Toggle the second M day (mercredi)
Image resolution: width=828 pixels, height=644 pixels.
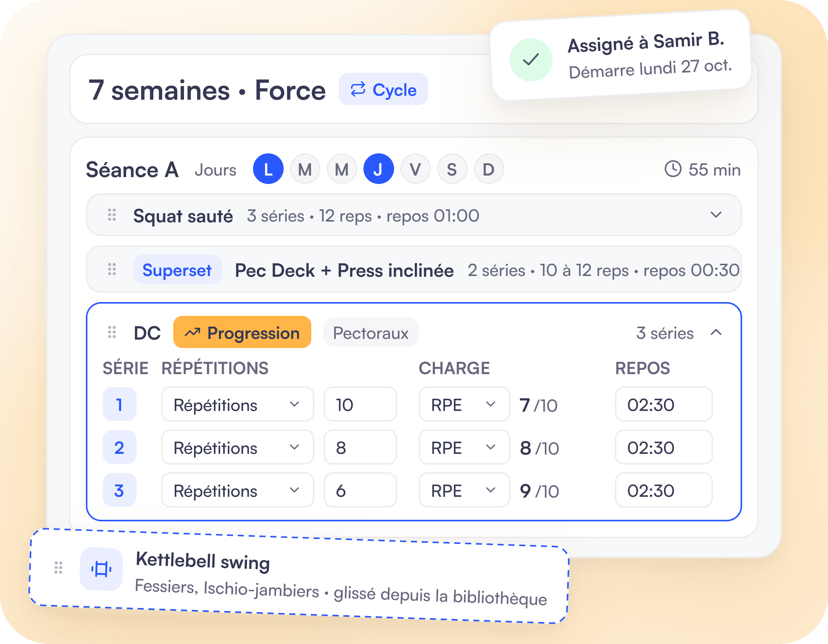click(x=342, y=169)
